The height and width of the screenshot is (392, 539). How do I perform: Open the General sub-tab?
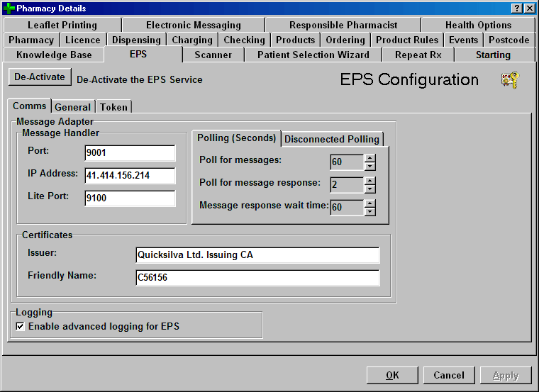72,107
